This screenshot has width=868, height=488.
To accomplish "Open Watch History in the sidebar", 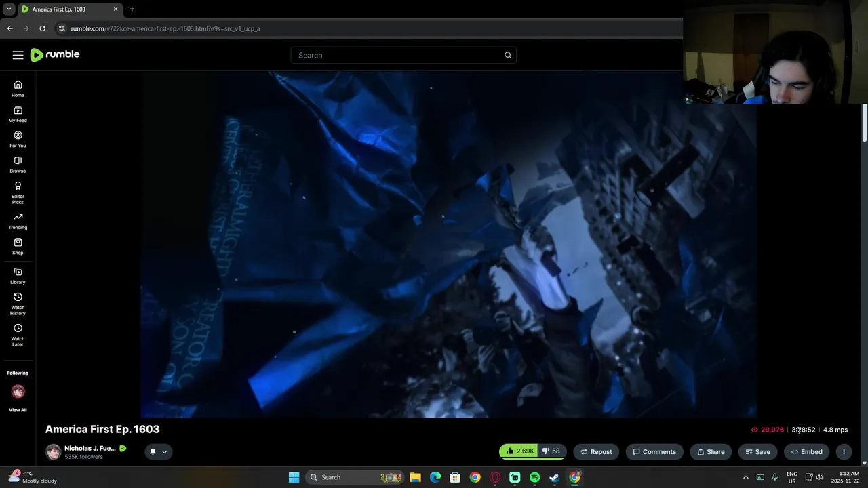I will [18, 304].
